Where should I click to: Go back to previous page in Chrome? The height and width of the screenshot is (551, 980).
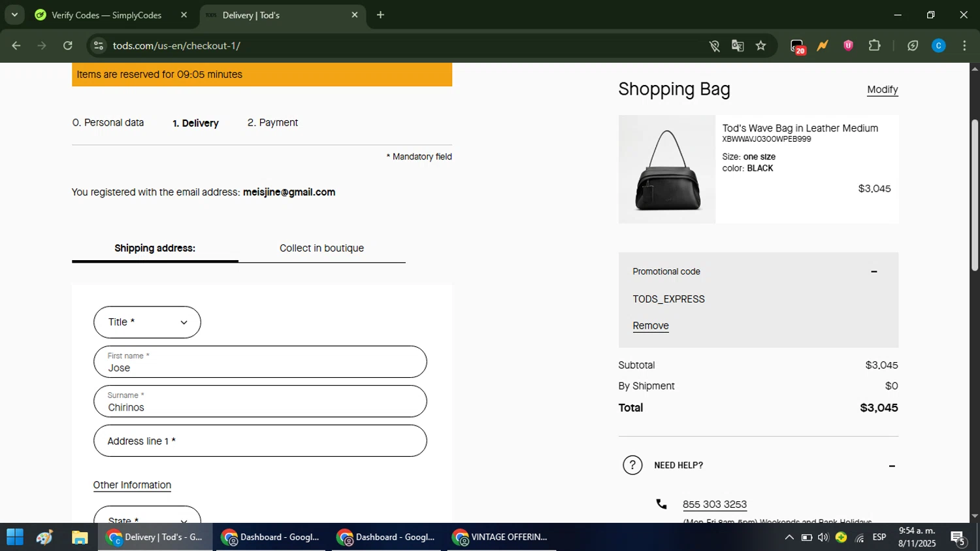coord(16,46)
